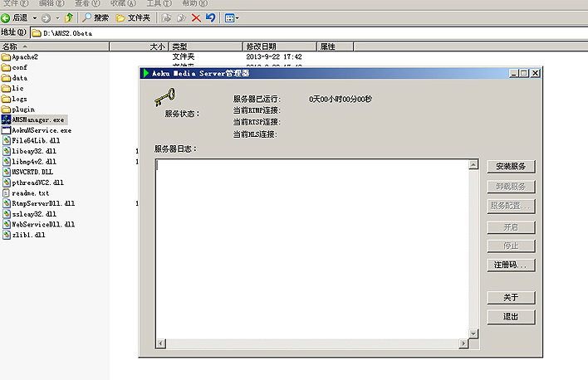588x380 pixels.
Task: Click 卸载服务 uninstall service button
Action: point(511,186)
